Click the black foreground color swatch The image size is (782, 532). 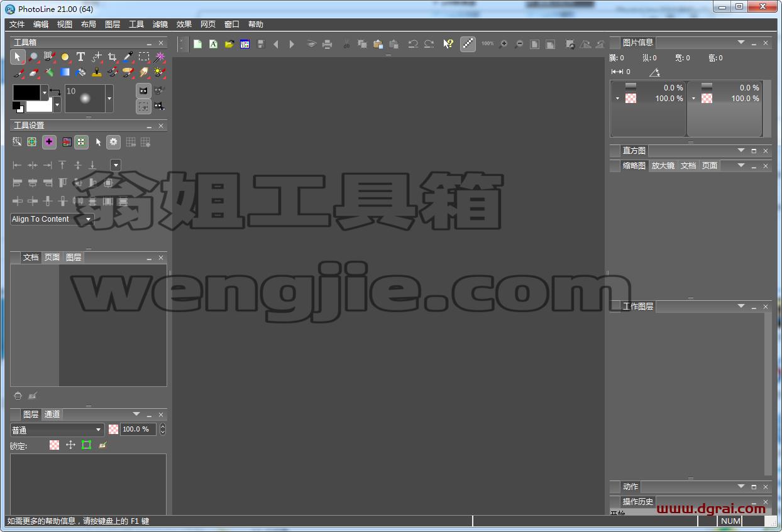coord(26,92)
